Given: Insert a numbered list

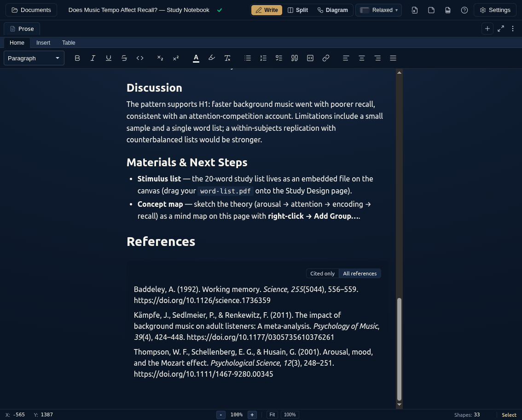Looking at the screenshot, I should (263, 58).
